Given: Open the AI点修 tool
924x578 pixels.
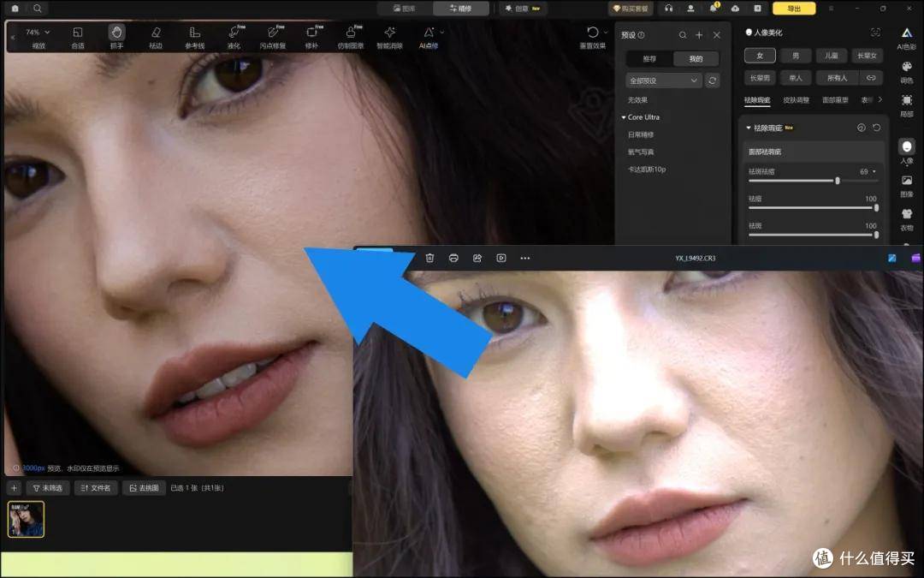Looking at the screenshot, I should click(x=429, y=37).
